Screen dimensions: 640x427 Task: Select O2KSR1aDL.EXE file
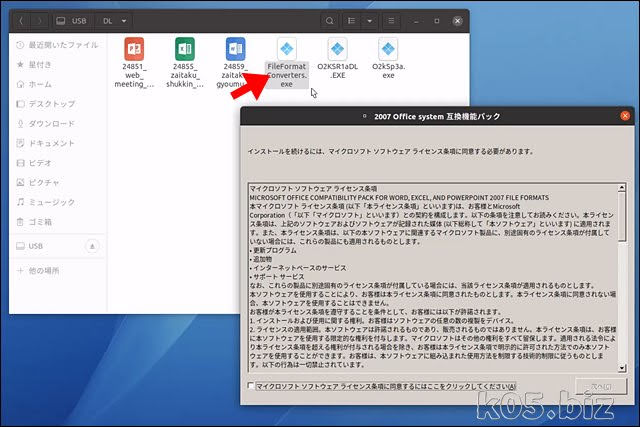[x=338, y=58]
